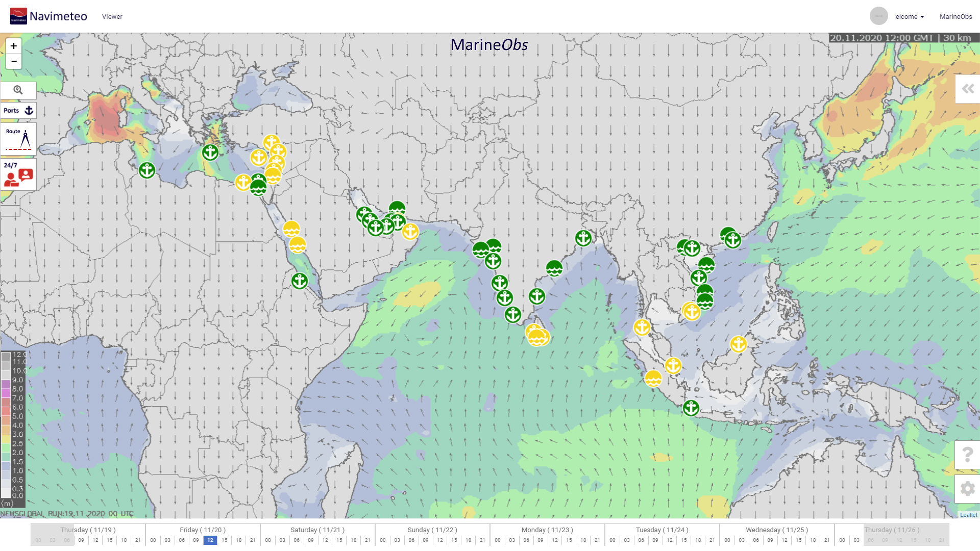Open the Viewer menu item

coord(112,17)
